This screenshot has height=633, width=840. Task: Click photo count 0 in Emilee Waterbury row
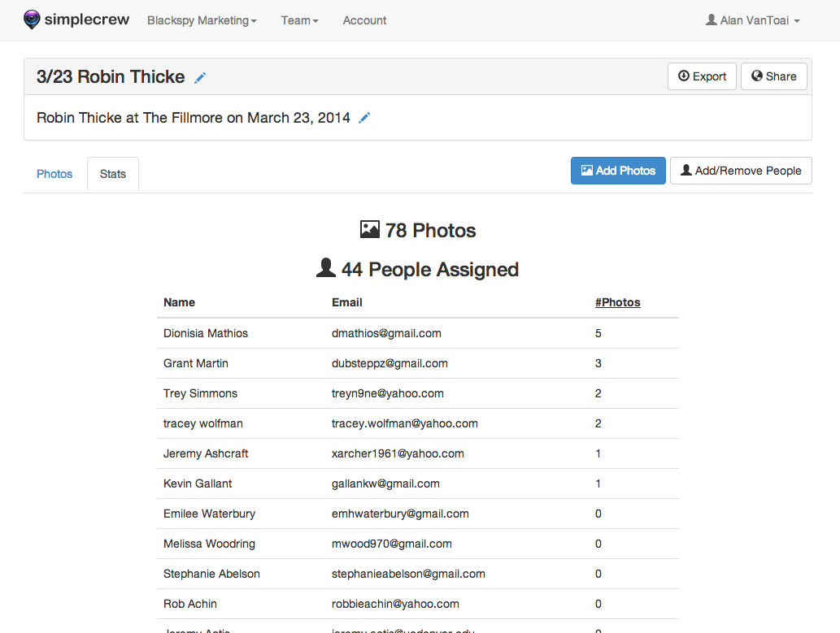pyautogui.click(x=598, y=513)
